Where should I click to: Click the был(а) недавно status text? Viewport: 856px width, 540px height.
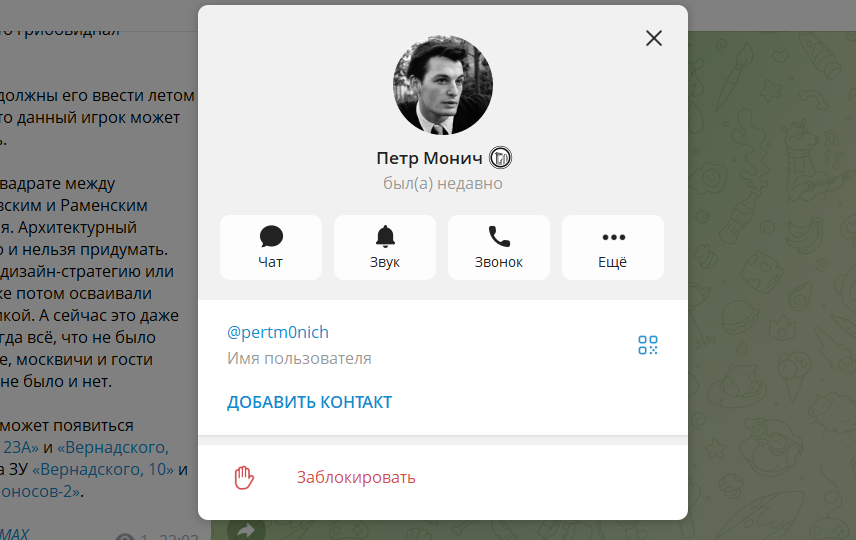[443, 183]
